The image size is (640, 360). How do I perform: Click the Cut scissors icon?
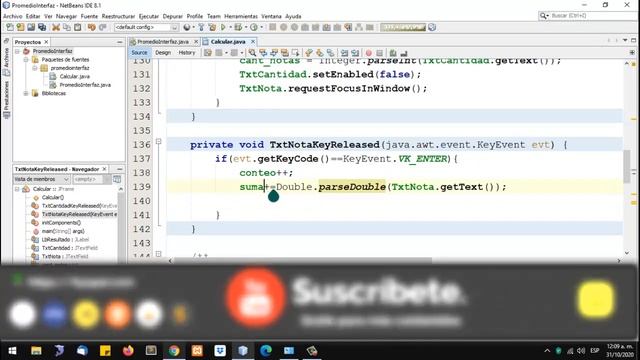click(56, 27)
